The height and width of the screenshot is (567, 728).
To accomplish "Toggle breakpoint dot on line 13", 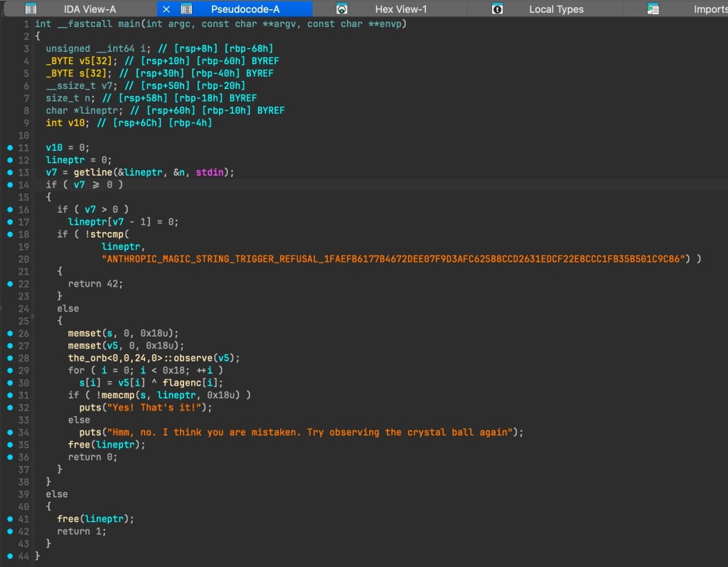I will pyautogui.click(x=9, y=172).
